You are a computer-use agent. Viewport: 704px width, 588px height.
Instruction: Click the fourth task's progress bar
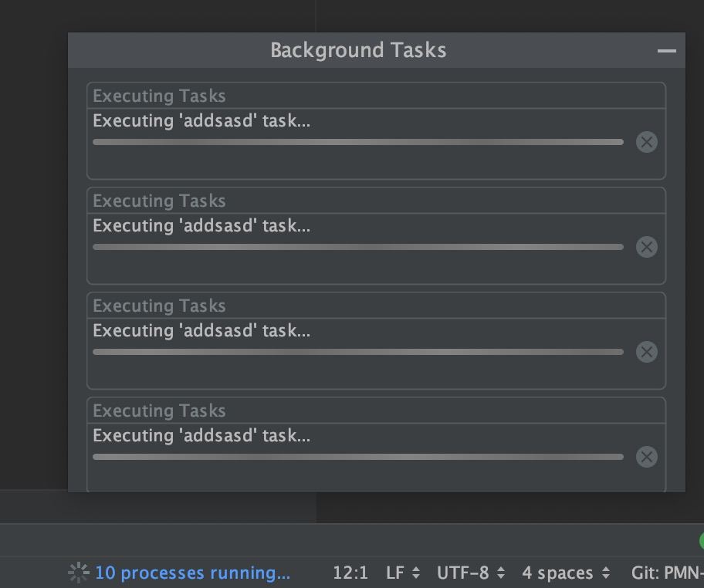point(358,457)
